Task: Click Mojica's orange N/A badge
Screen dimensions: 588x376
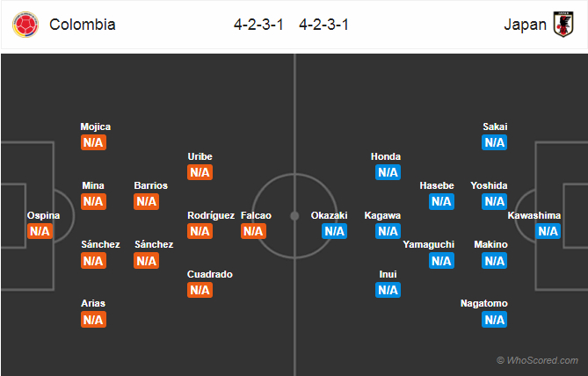Action: pos(93,142)
